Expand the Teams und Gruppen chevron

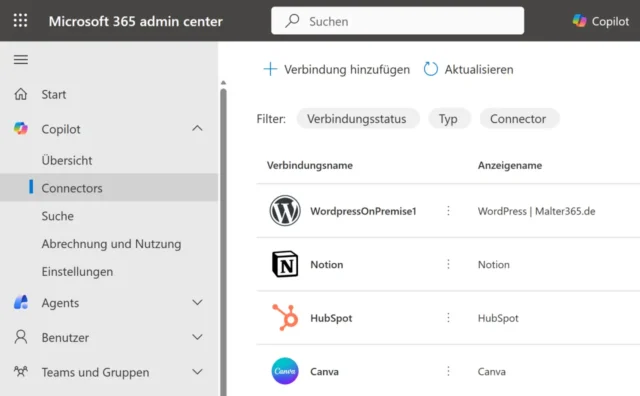[x=197, y=372]
